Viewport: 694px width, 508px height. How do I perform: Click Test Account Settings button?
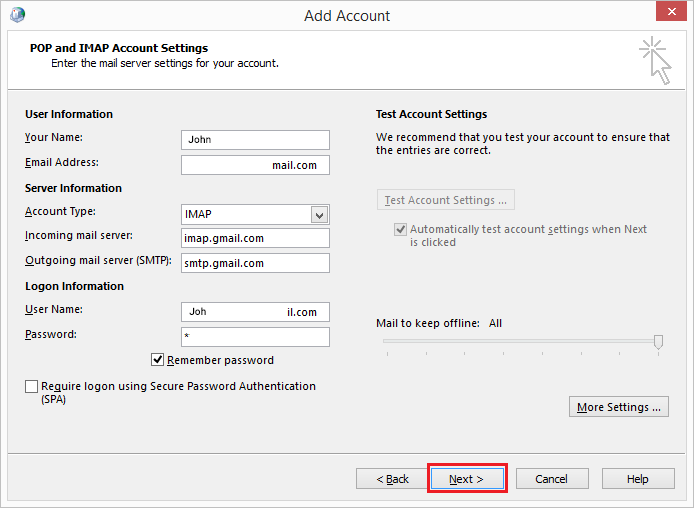[x=446, y=200]
